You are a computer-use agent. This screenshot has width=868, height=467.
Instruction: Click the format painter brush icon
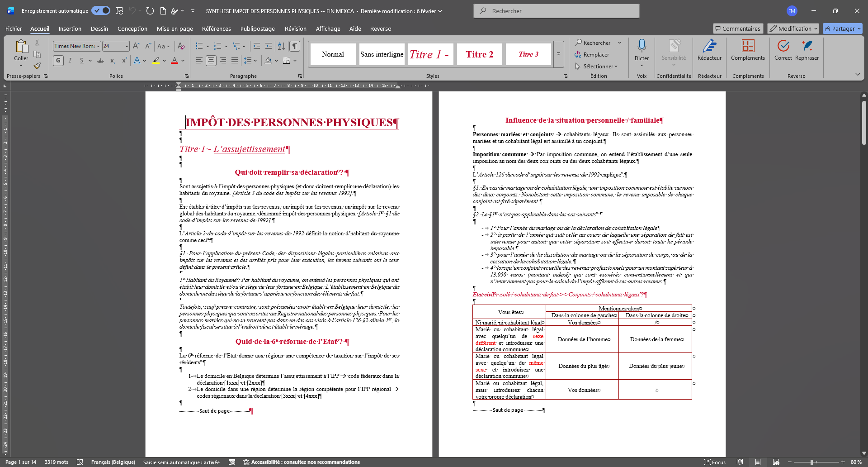[37, 66]
